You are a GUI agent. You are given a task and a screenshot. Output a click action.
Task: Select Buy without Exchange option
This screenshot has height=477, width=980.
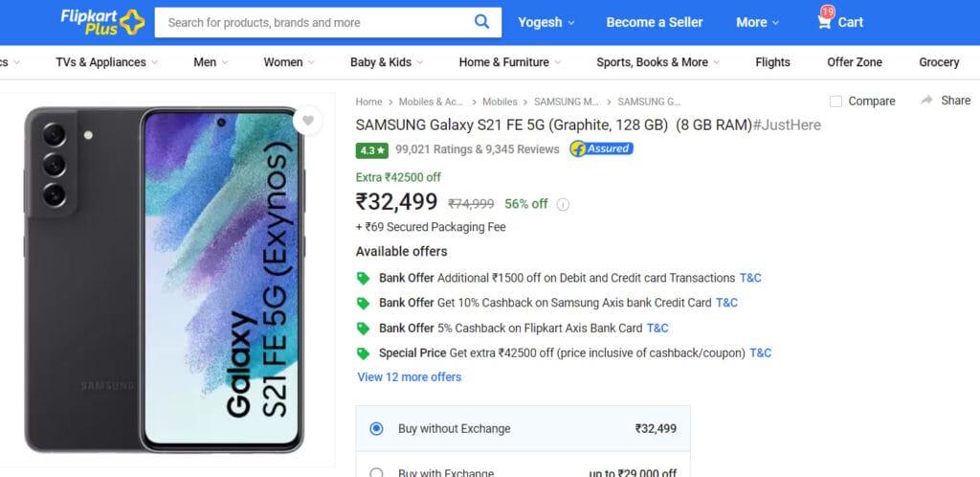tap(523, 429)
